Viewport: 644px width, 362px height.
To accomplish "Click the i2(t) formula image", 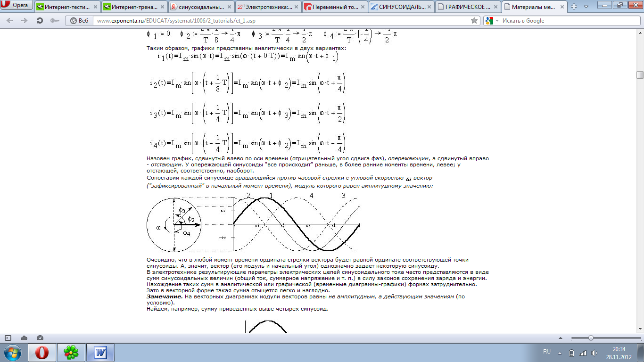I will pyautogui.click(x=248, y=83).
